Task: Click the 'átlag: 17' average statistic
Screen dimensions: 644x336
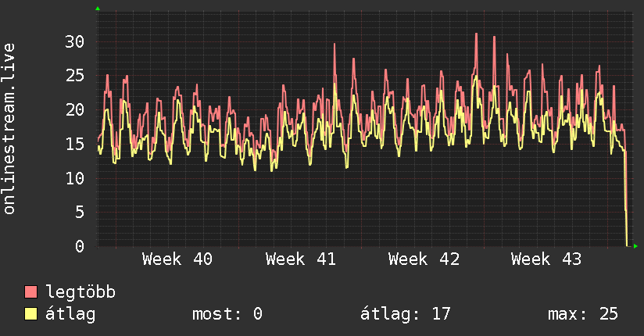Action: click(405, 314)
